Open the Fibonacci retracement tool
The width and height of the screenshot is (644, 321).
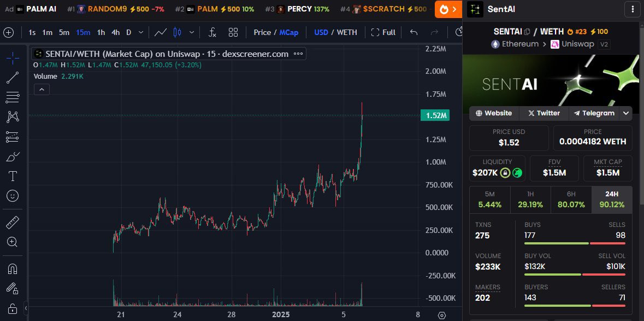(13, 97)
